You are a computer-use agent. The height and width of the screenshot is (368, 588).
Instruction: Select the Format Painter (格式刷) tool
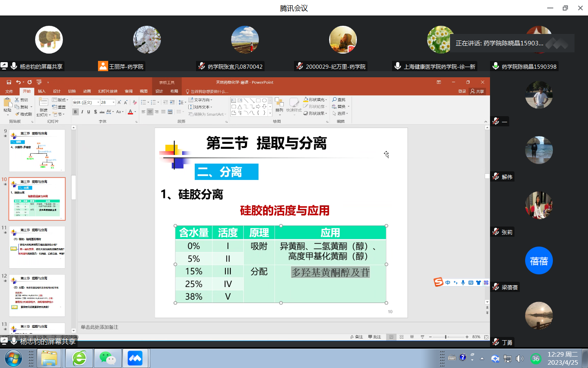point(24,114)
